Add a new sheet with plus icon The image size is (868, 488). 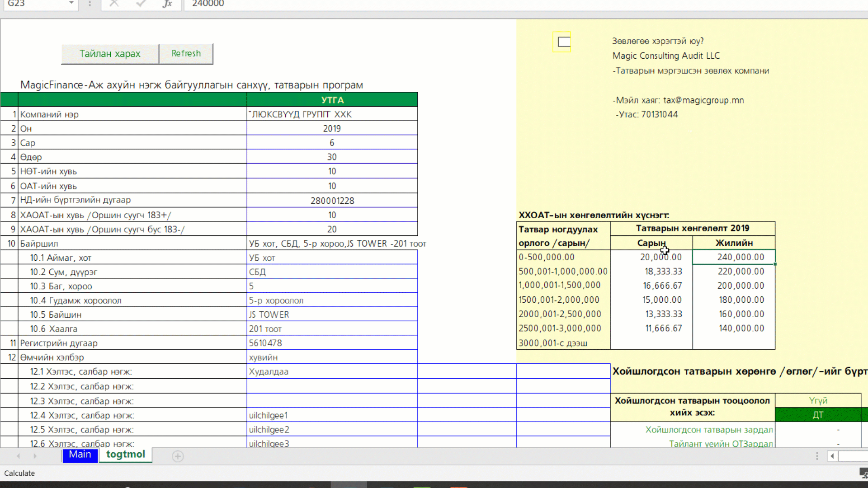[x=178, y=456]
